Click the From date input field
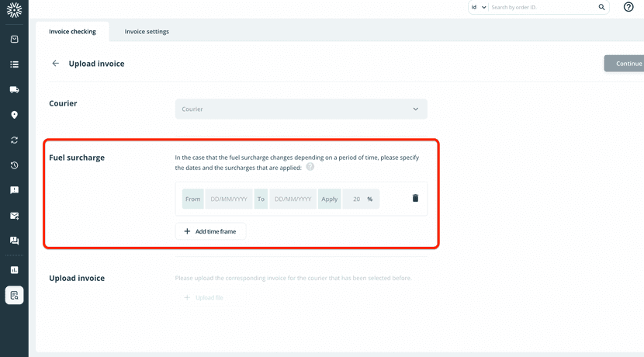 [x=228, y=199]
